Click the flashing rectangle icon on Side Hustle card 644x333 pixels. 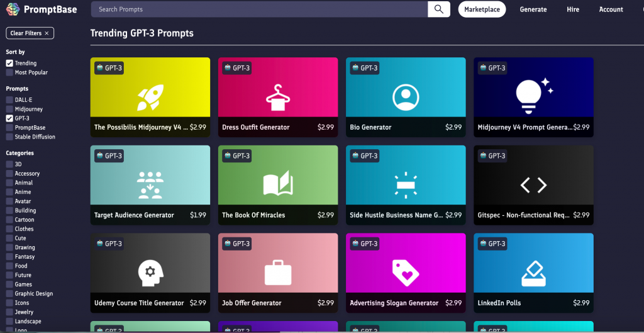coord(406,186)
